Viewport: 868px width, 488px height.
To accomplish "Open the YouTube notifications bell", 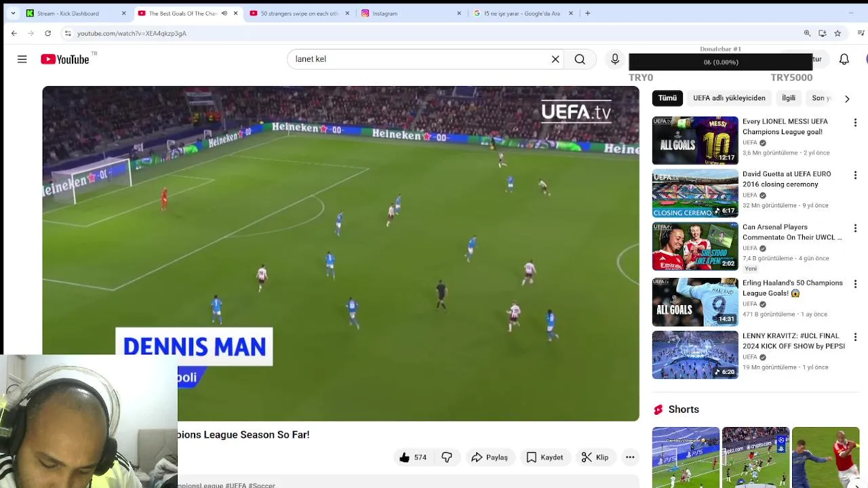I will 844,60.
